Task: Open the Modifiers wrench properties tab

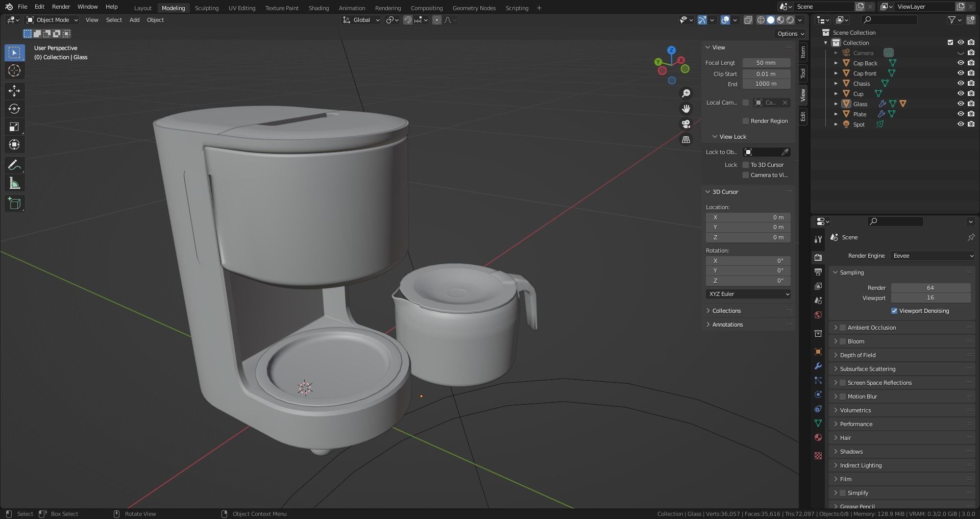Action: pos(818,366)
